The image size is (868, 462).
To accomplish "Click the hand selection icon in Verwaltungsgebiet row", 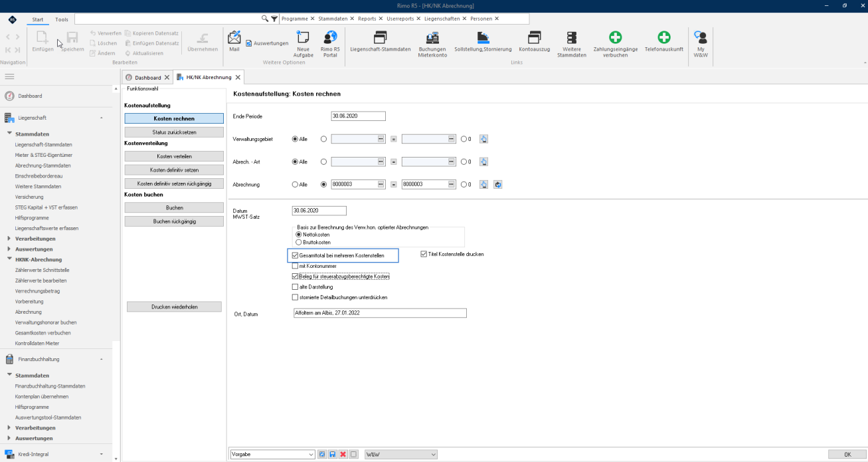I will click(x=483, y=139).
